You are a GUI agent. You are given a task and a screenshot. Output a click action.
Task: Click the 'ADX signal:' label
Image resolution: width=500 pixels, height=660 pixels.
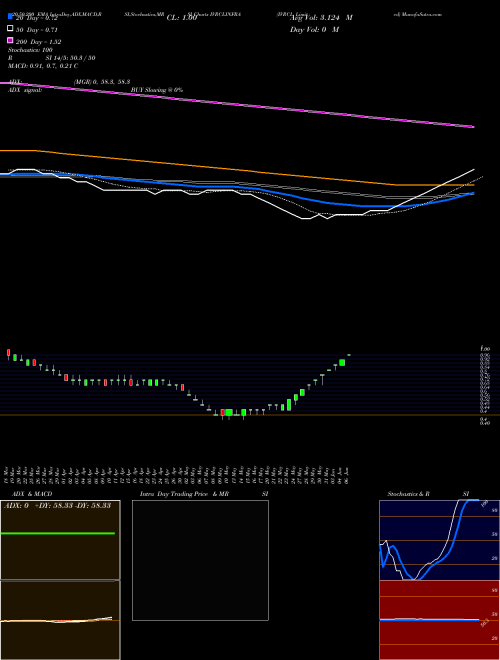(25, 90)
